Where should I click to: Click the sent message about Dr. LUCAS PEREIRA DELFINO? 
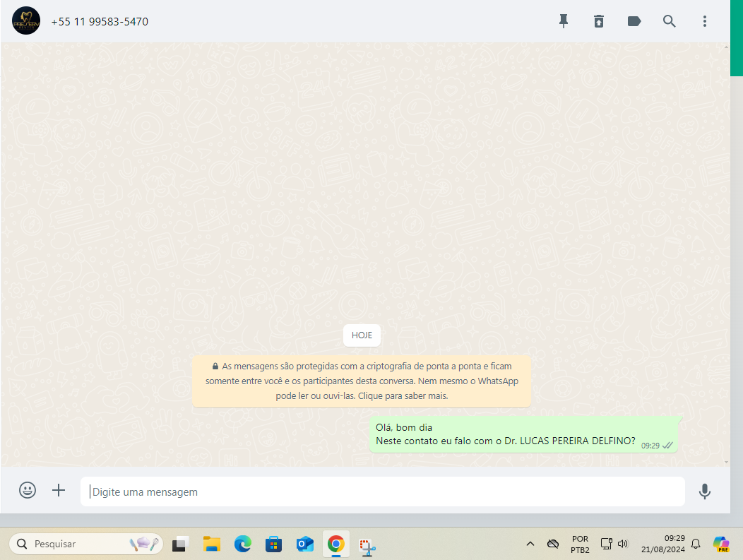click(x=505, y=434)
